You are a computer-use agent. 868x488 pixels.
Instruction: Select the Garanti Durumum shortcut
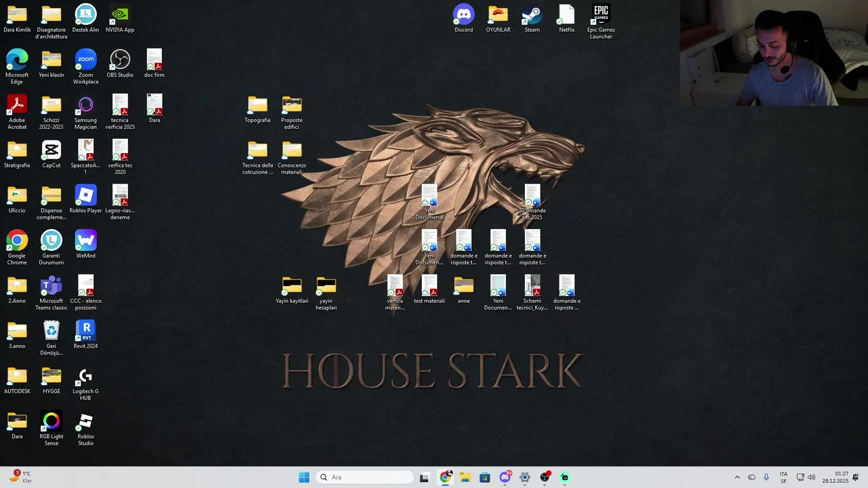coord(52,247)
